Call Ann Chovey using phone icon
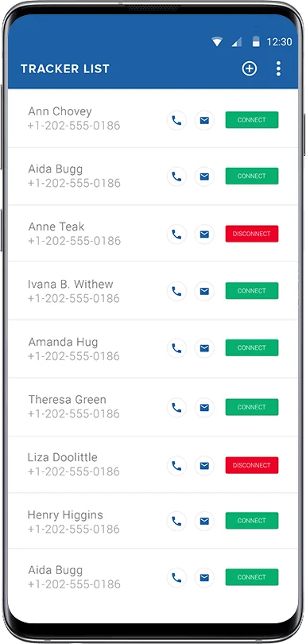Viewport: 306px width, 644px height. (x=176, y=120)
